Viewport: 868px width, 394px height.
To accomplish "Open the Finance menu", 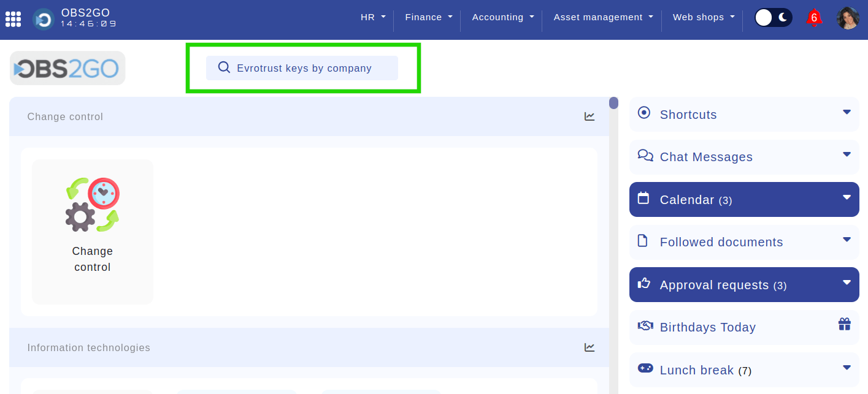I will point(428,17).
